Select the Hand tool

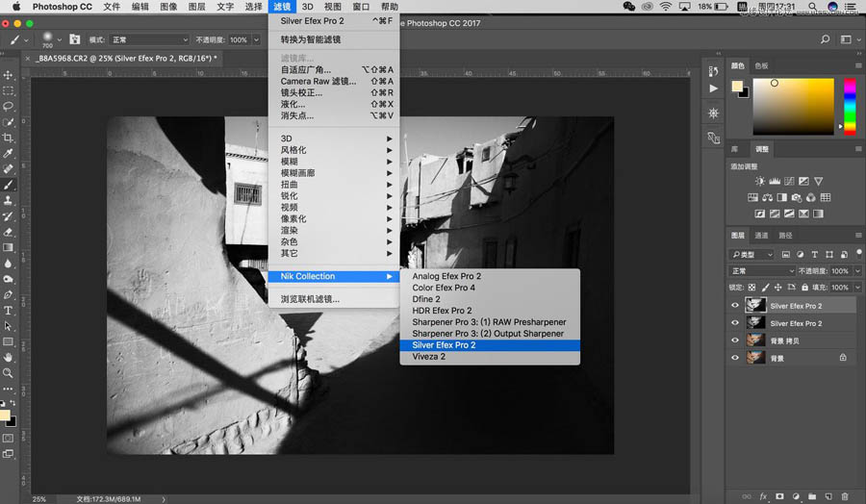coord(8,358)
